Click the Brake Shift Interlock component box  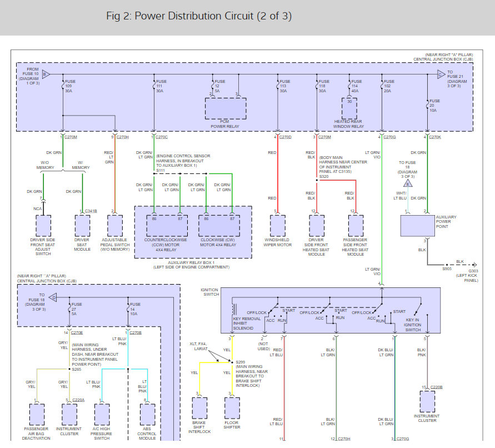[200, 408]
